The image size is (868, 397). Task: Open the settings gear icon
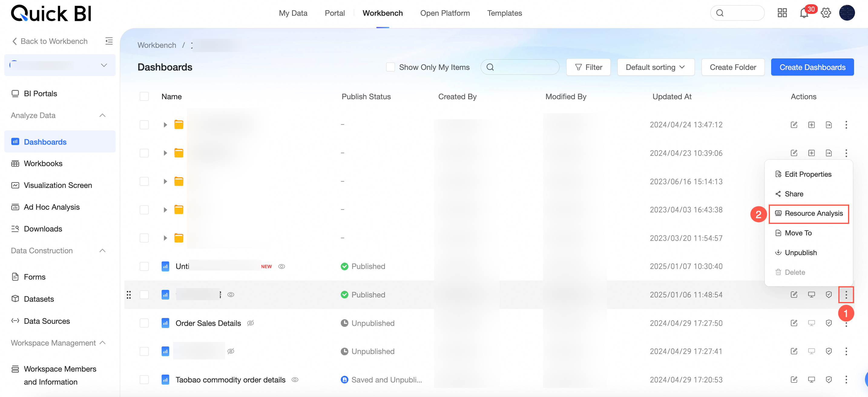point(826,13)
